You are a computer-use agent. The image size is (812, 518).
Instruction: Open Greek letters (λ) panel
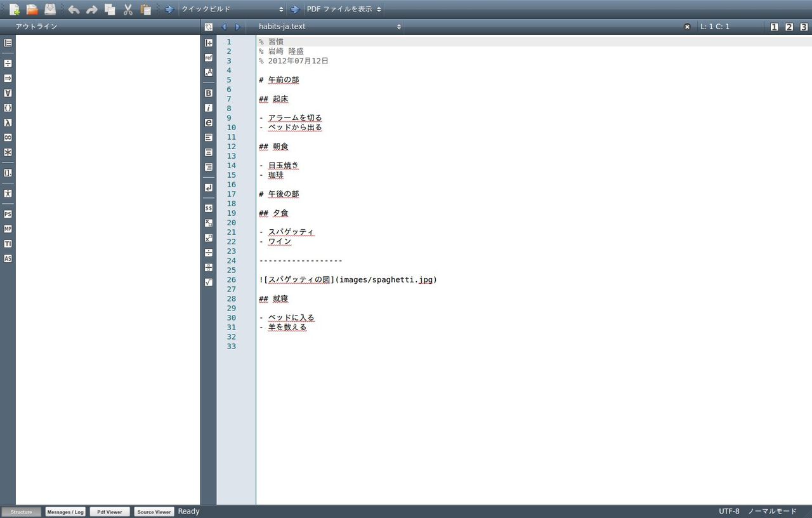tap(8, 123)
